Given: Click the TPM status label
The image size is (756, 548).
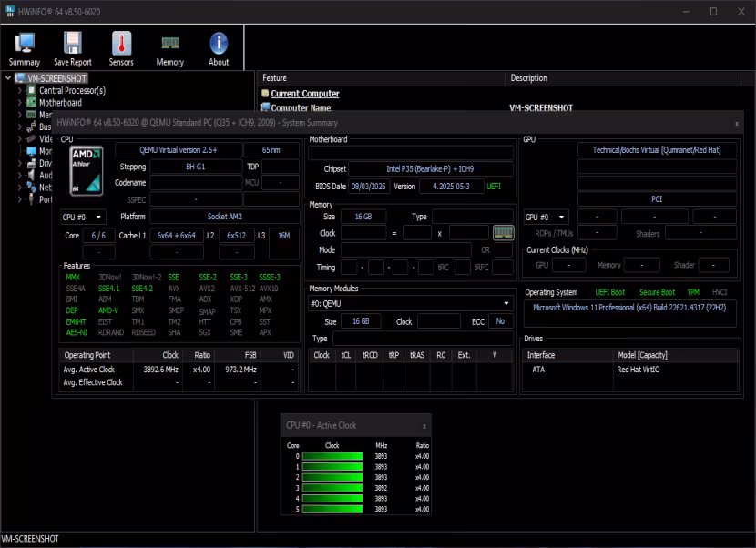Looking at the screenshot, I should tap(693, 292).
